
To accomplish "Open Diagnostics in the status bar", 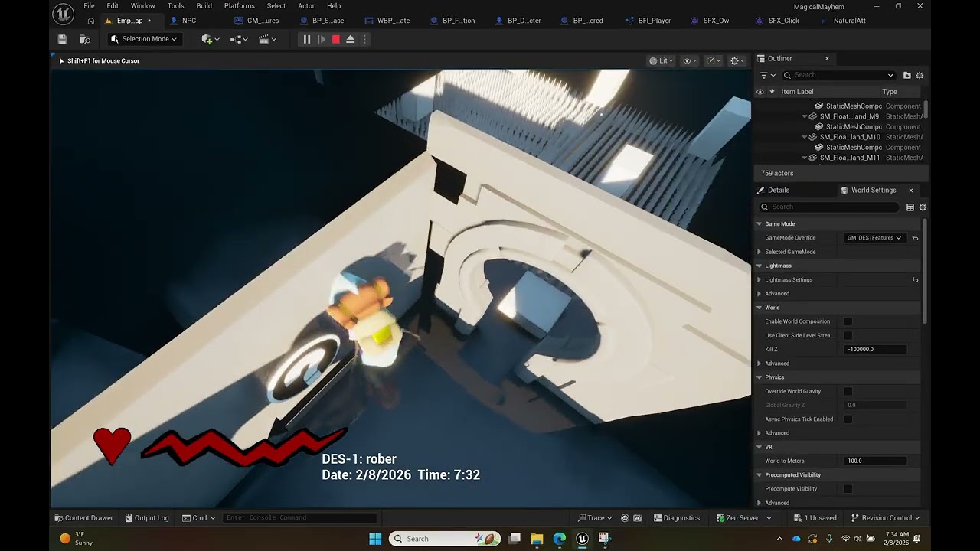I will tap(677, 518).
